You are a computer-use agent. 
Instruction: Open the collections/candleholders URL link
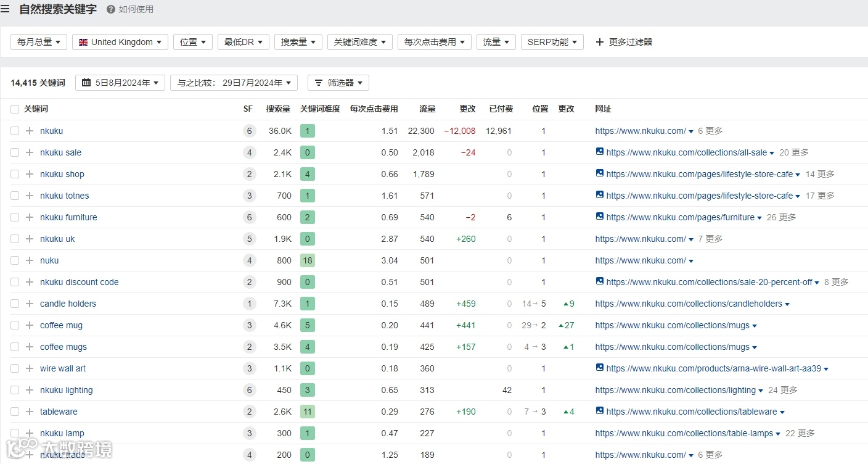click(689, 304)
